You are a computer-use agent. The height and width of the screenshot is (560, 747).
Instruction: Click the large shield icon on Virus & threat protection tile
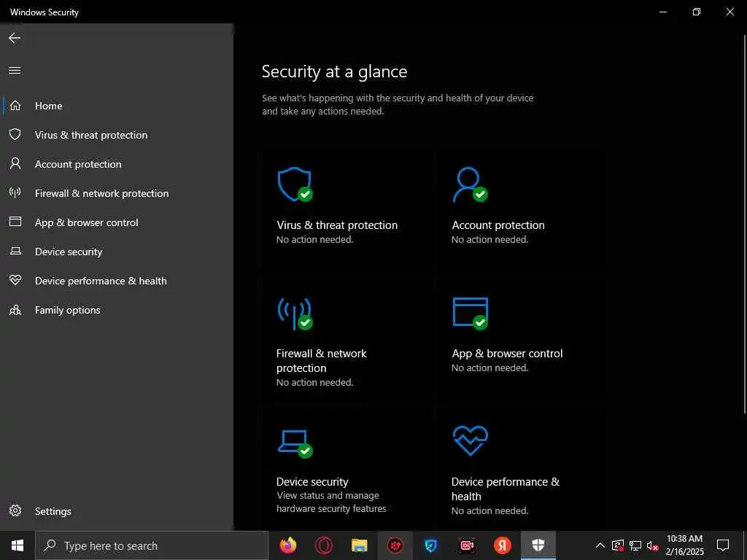pyautogui.click(x=295, y=184)
